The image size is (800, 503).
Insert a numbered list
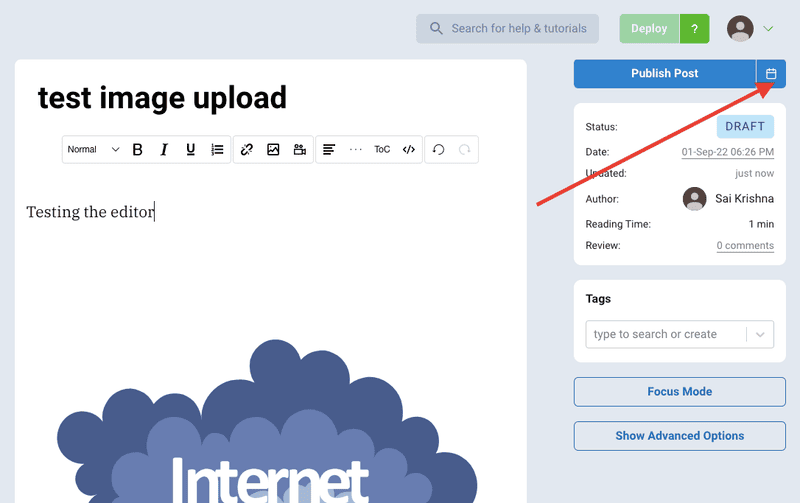pos(217,150)
